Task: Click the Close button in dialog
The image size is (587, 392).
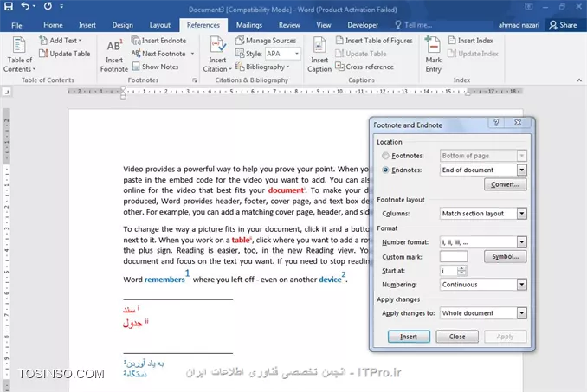Action: 457,337
